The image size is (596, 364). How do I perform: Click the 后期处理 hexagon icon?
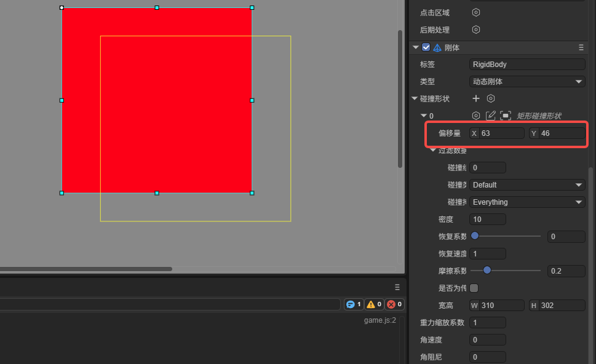pyautogui.click(x=476, y=30)
